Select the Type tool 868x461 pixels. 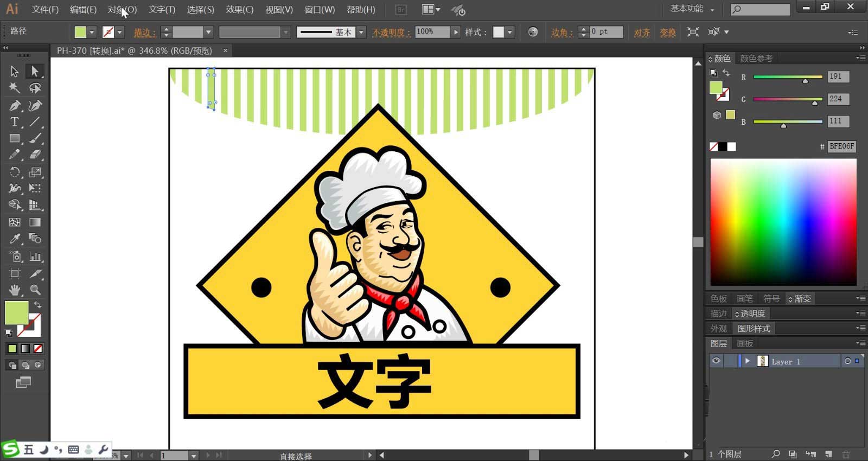pos(15,122)
